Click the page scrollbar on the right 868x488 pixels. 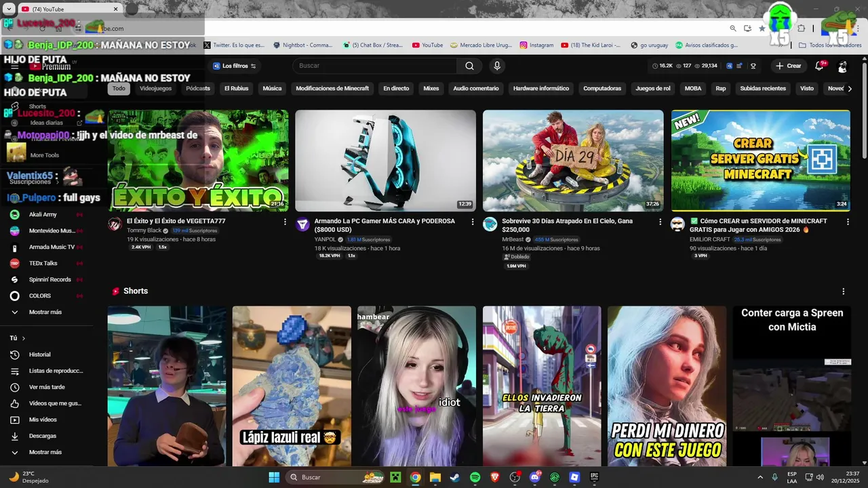864,112
